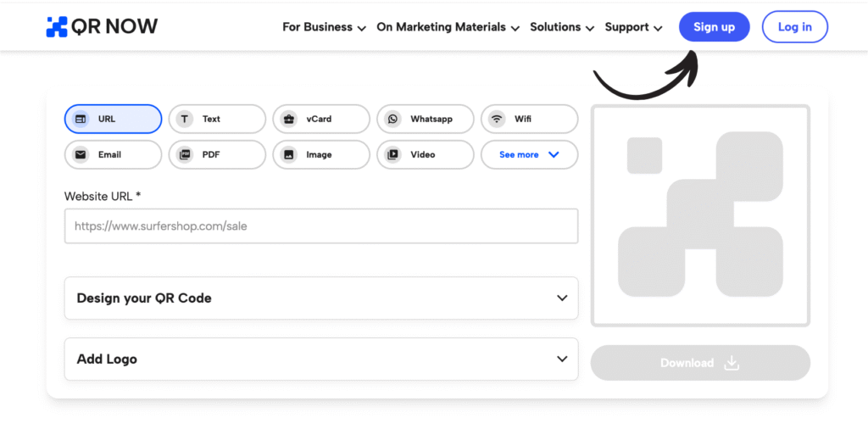Select the PDF file icon

[x=185, y=154]
